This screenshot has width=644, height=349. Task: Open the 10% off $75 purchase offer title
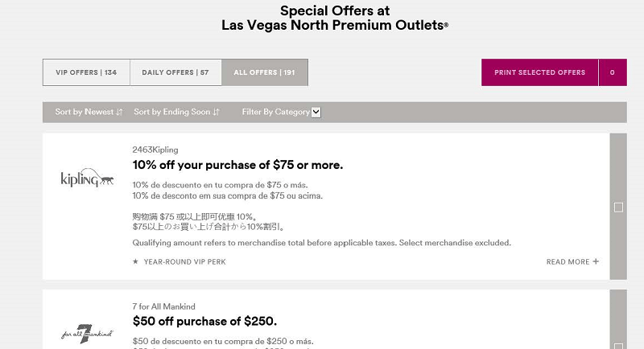[237, 165]
